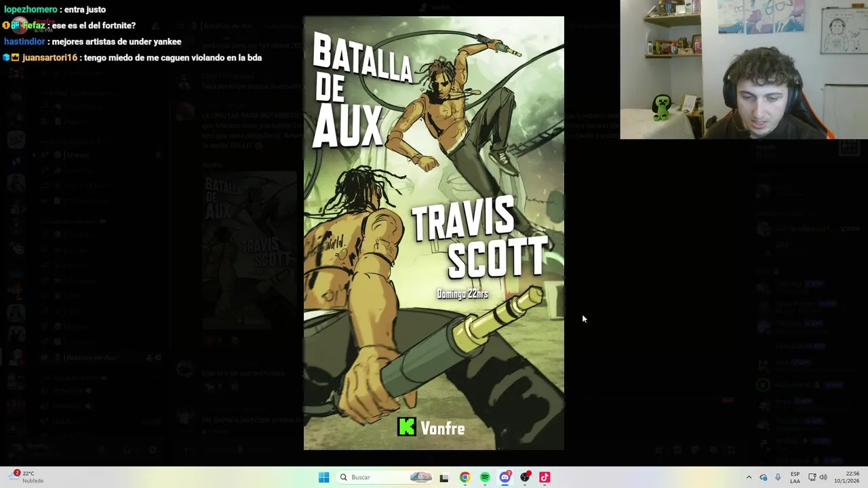The width and height of the screenshot is (868, 488).
Task: Click the Buscar taskbar search box
Action: 385,477
